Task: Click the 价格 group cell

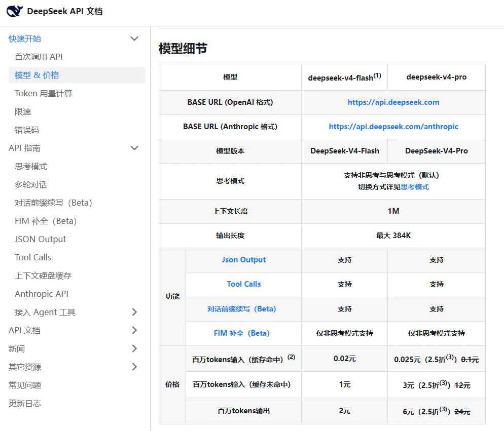Action: coord(172,384)
